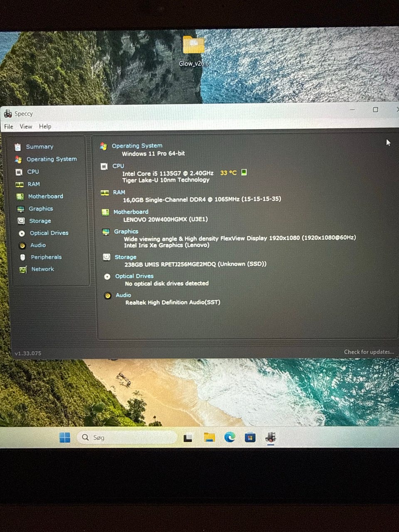
Task: Click the Søg search box on taskbar
Action: [126, 437]
